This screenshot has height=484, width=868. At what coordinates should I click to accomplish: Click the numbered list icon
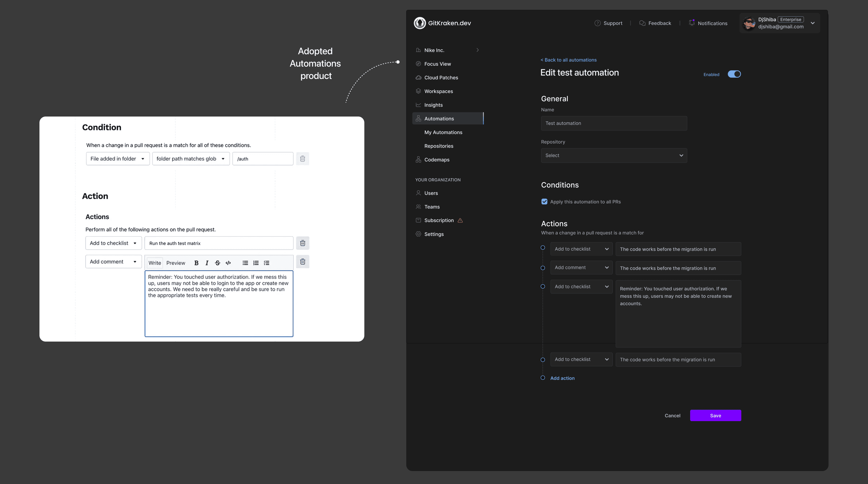pos(256,263)
